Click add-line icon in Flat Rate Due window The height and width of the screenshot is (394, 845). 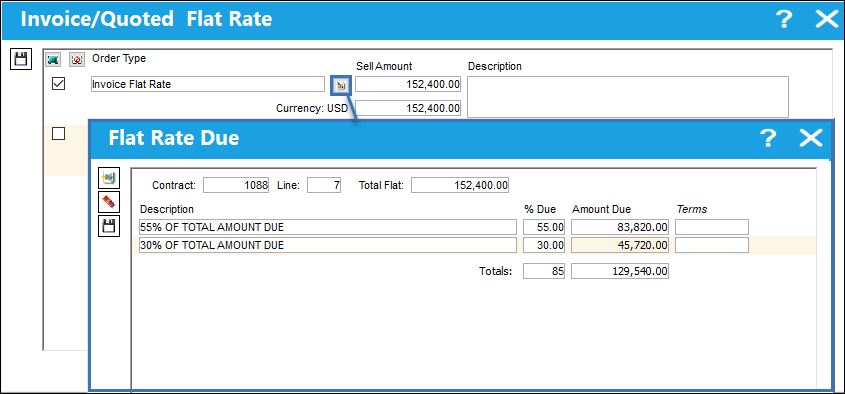(x=109, y=177)
